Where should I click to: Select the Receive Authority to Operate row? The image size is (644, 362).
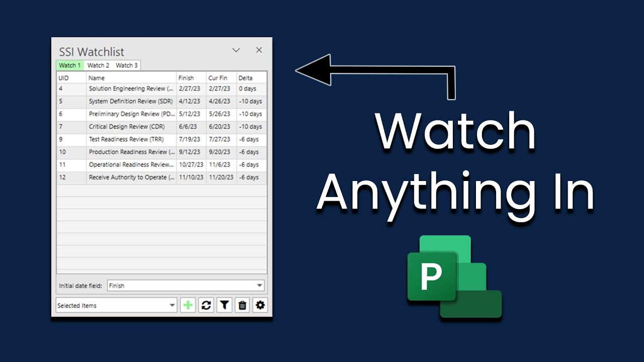[x=162, y=177]
